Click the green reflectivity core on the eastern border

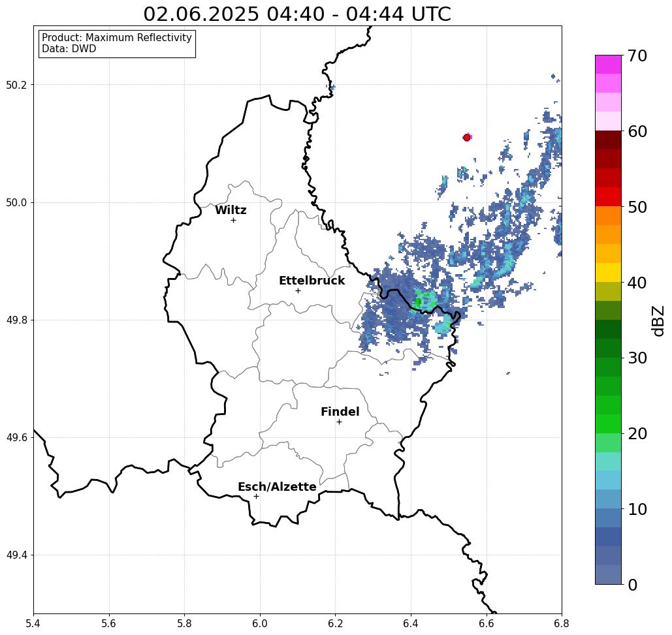click(x=424, y=300)
